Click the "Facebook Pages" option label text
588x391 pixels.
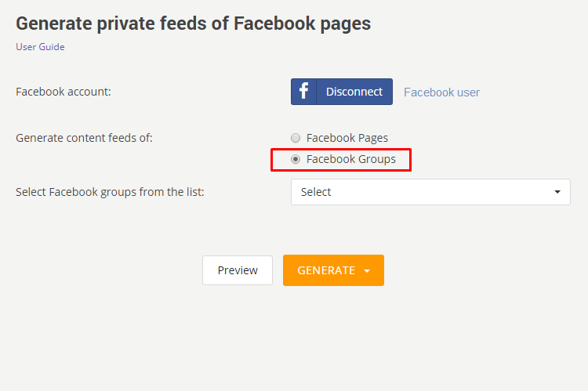347,138
